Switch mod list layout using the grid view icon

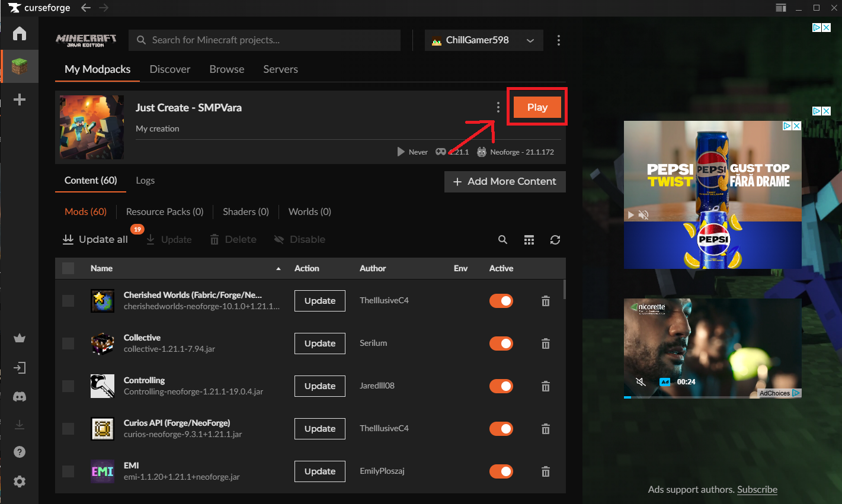[x=529, y=240]
